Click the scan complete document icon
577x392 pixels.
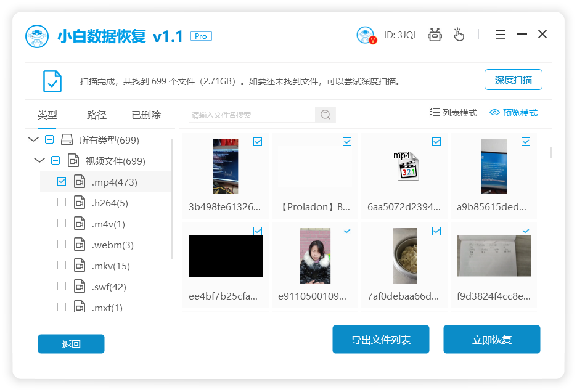52,81
